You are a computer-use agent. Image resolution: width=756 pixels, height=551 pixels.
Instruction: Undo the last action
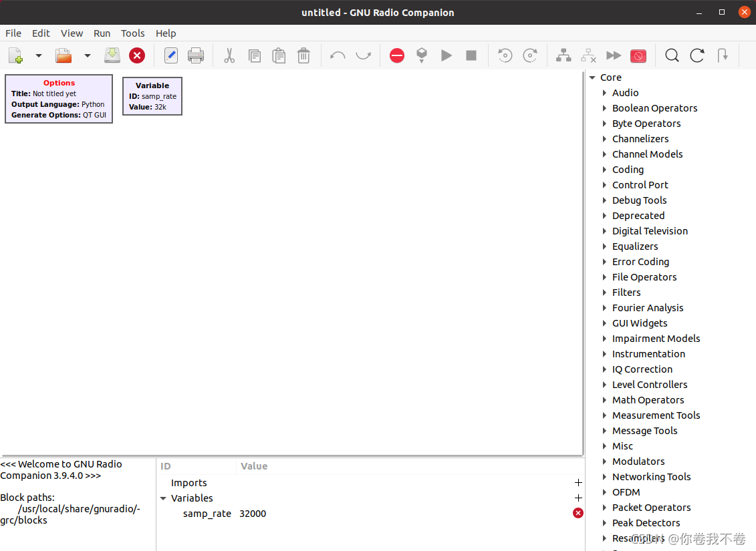click(x=338, y=56)
